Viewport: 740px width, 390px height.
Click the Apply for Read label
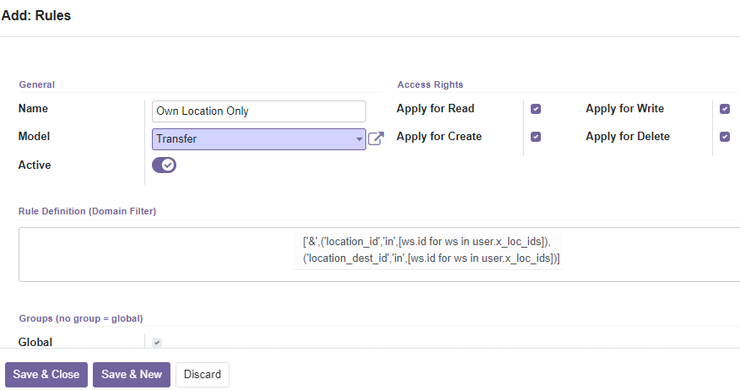435,109
